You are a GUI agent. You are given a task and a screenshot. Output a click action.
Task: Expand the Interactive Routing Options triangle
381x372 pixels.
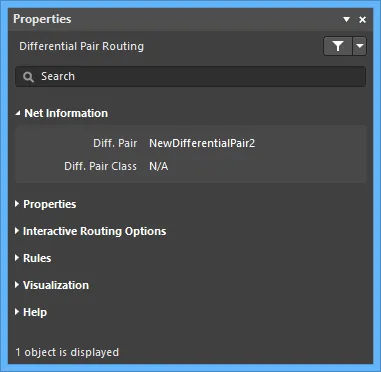click(17, 231)
